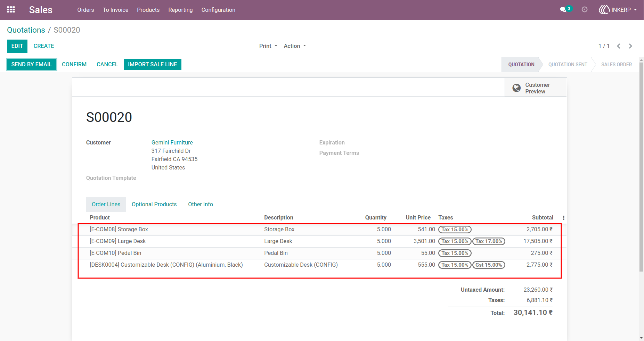Expand the Print dropdown
644x341 pixels.
point(268,46)
